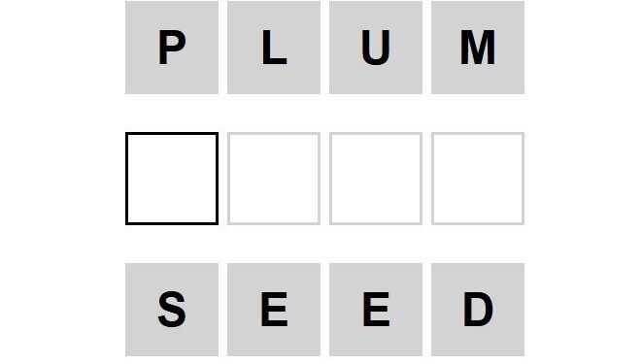Select the fourth empty box in middle row
Screen dimensions: 642x364
(478, 179)
